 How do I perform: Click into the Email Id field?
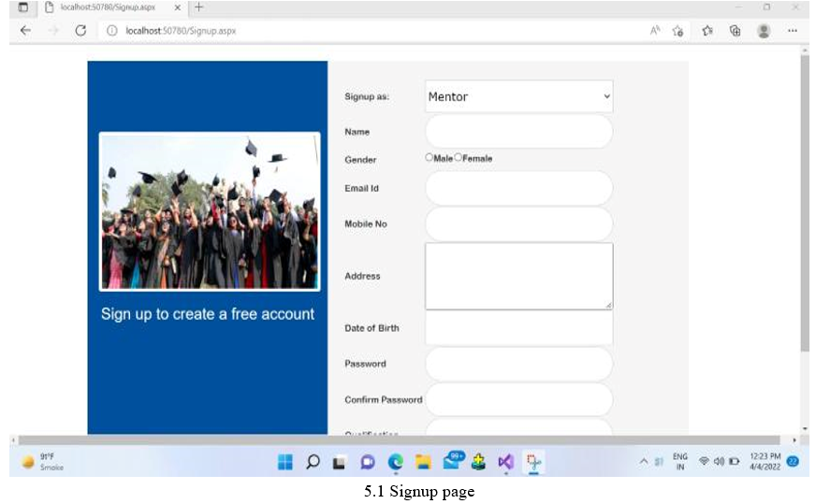click(x=518, y=188)
